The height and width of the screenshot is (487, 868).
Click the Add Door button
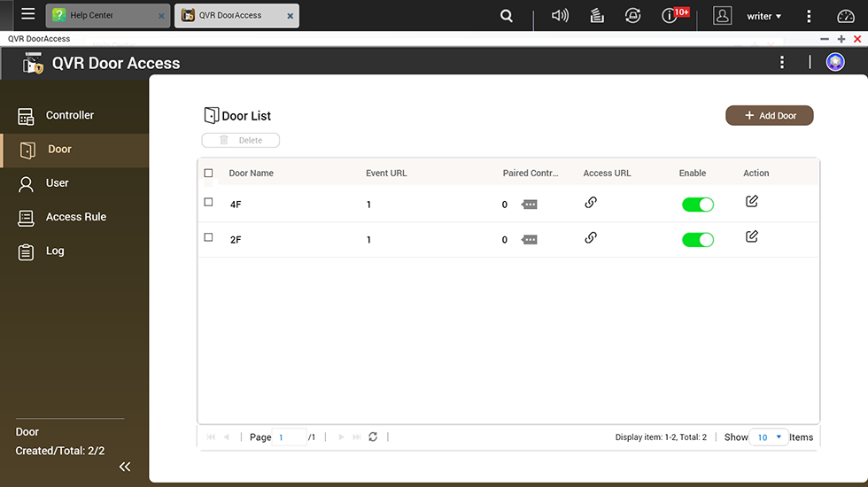(769, 116)
